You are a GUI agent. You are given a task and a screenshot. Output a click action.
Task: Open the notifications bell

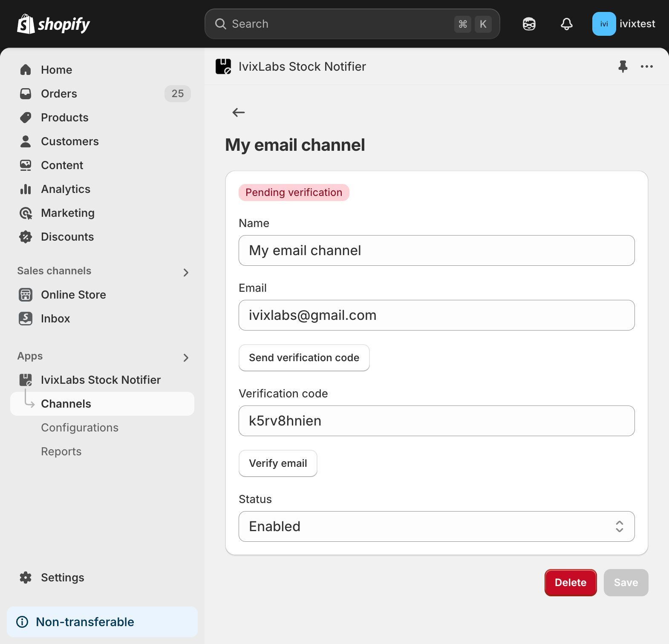pyautogui.click(x=566, y=24)
